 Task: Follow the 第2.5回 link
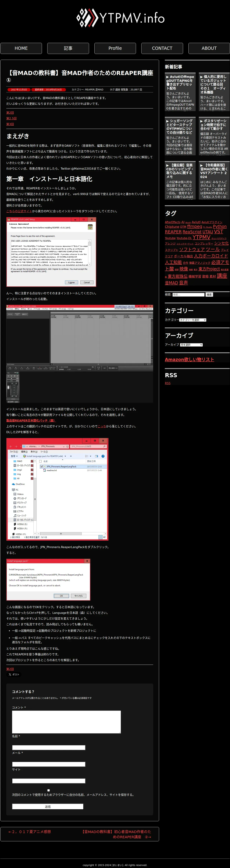(11, 119)
